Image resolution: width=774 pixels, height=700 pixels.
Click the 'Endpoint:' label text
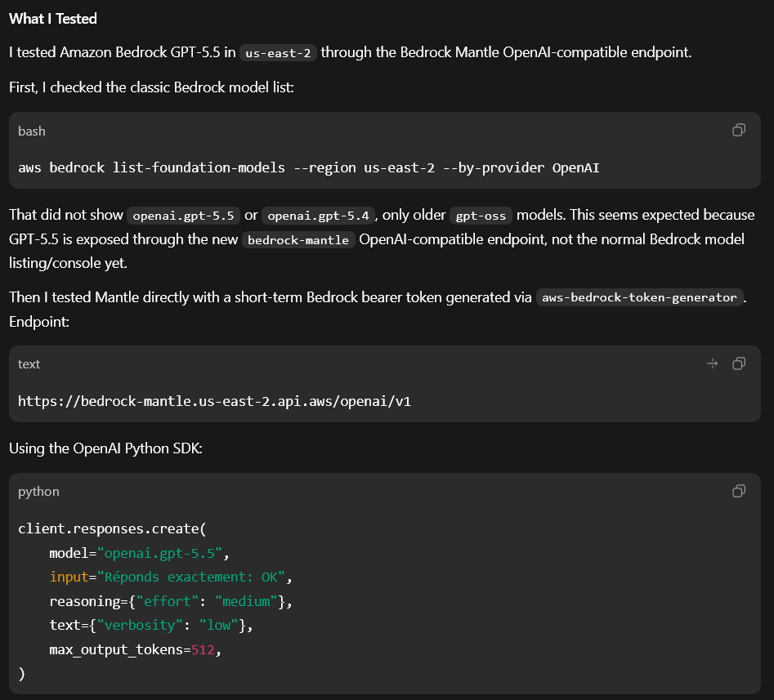[39, 322]
